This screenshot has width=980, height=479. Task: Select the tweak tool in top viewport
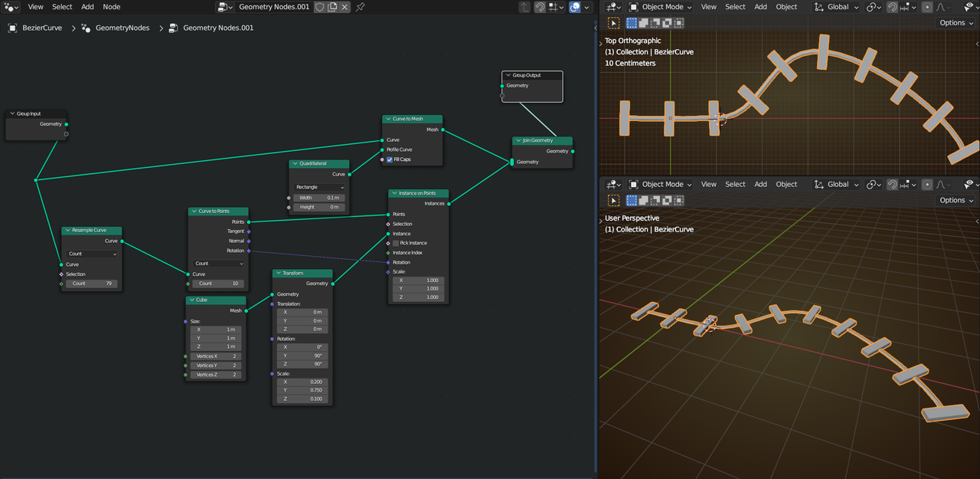[614, 23]
